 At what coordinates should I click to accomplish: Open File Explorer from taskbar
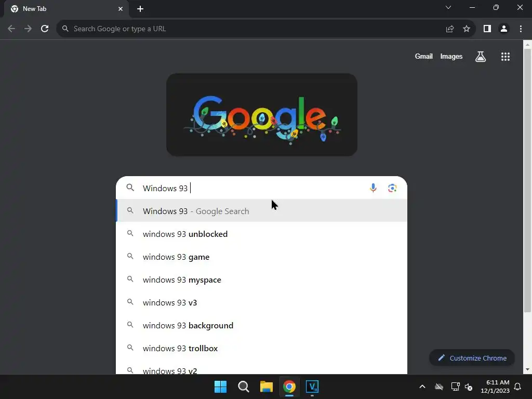click(267, 387)
